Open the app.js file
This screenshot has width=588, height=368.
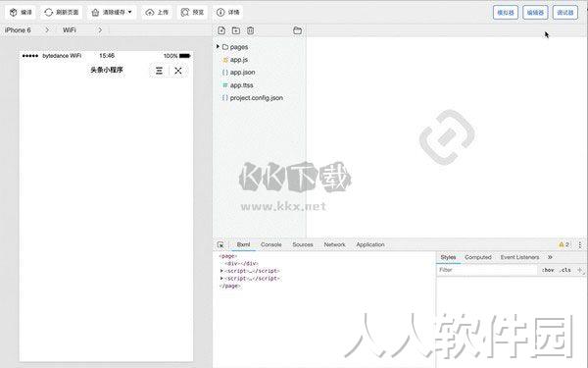(238, 60)
